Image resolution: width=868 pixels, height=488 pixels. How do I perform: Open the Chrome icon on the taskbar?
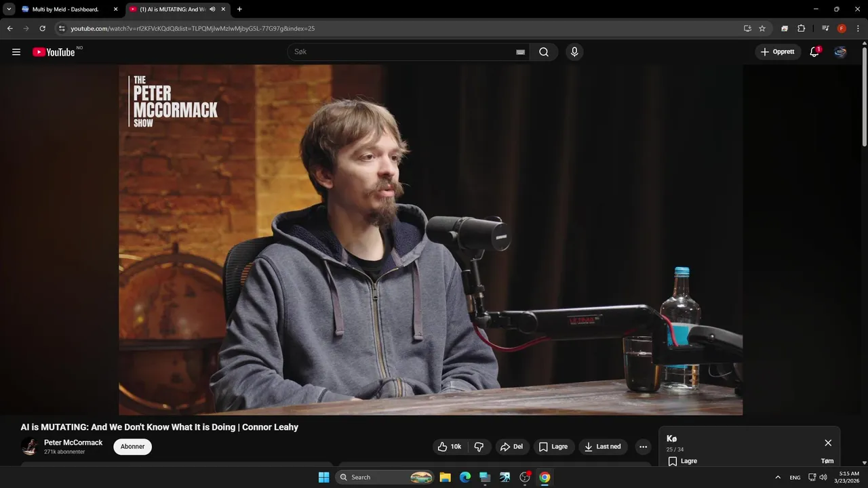(545, 477)
